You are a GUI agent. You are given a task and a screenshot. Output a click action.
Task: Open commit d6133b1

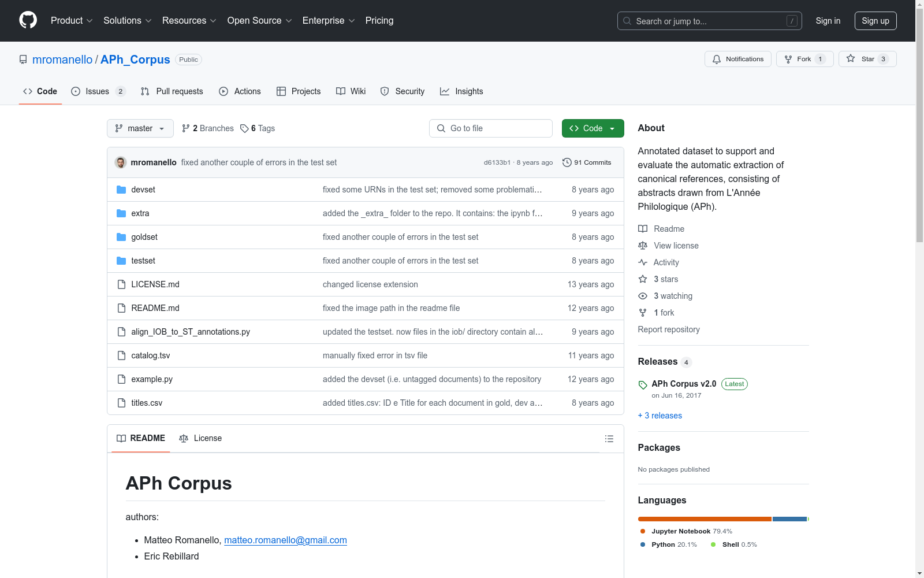(497, 162)
